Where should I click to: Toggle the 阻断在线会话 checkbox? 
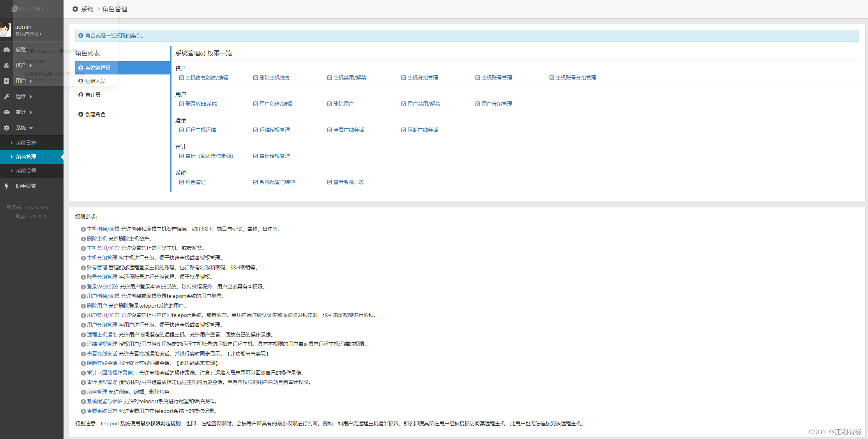click(403, 130)
